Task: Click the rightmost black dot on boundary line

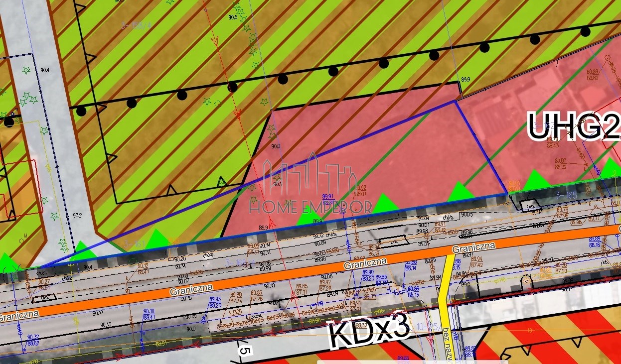Action: (585, 32)
